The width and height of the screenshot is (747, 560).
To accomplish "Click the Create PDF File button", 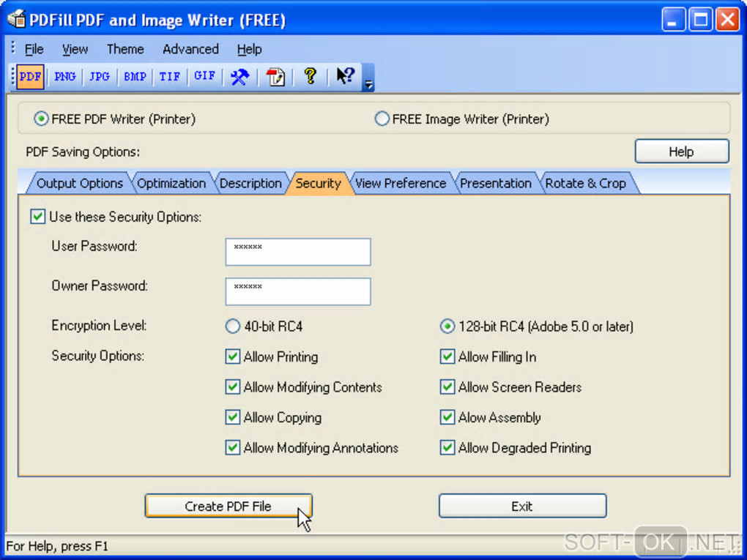I will [x=228, y=506].
